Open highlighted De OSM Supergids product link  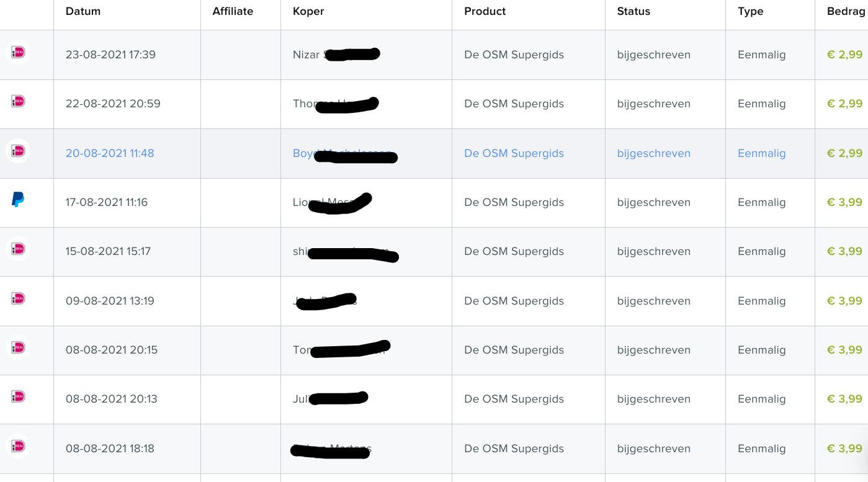point(514,153)
